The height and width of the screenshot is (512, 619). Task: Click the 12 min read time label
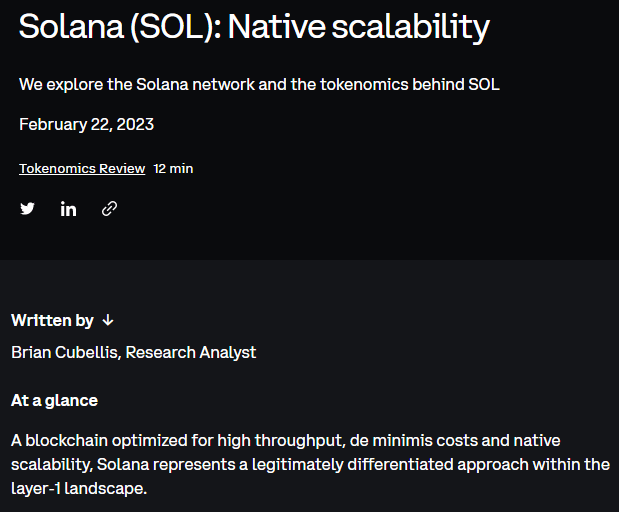click(x=173, y=169)
